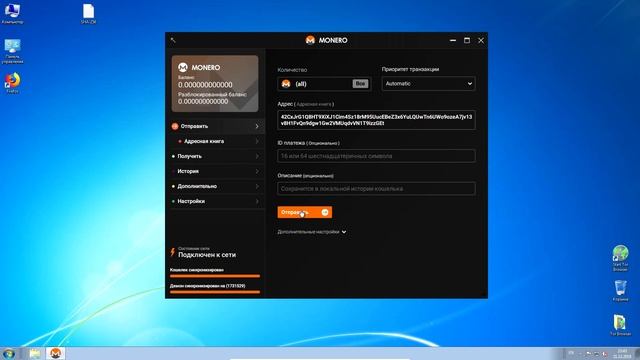Image resolution: width=640 pixels, height=360 pixels.
Task: Click the chevron on the Отправить row
Action: point(257,127)
